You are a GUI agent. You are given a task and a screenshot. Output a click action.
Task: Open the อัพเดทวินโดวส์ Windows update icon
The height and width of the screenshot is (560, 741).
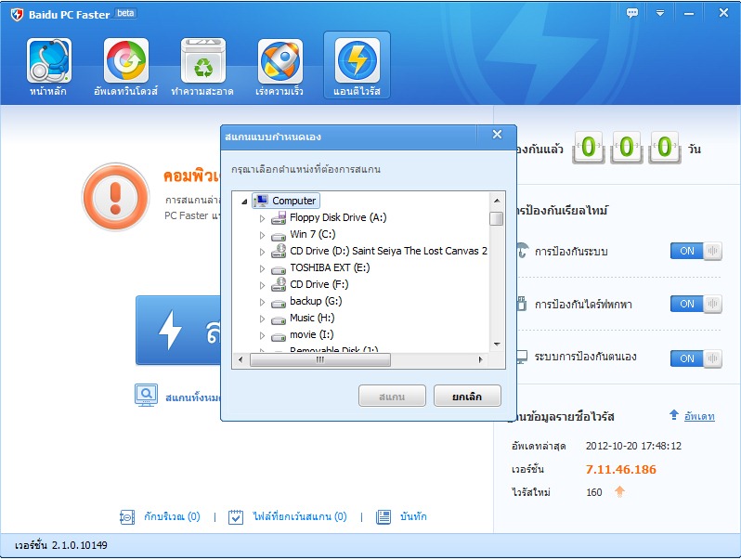pos(125,61)
